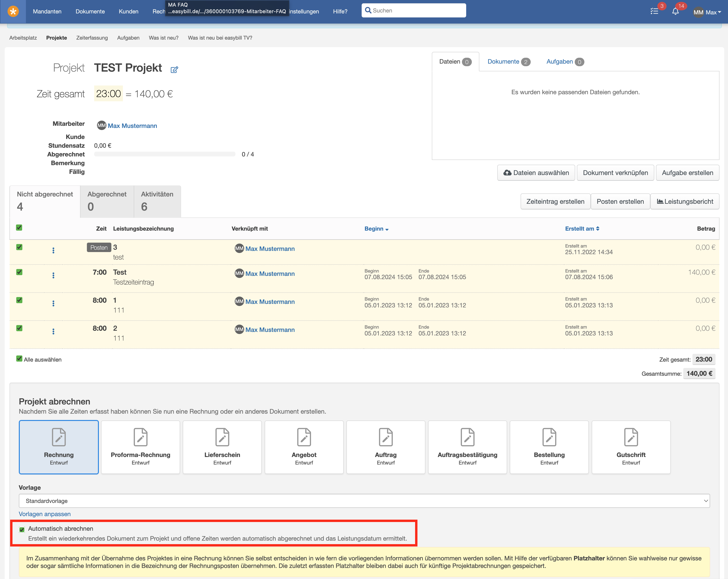
Task: Open the task list icon with badge 3
Action: click(x=654, y=11)
